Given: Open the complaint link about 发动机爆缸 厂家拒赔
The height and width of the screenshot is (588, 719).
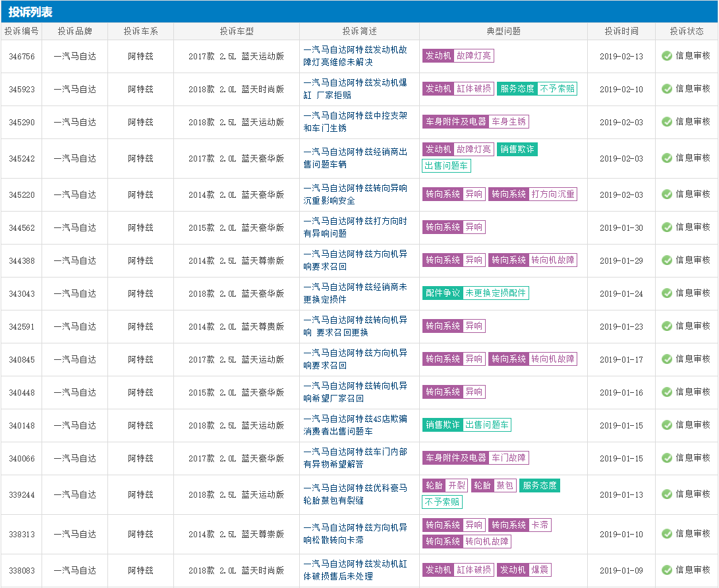Looking at the screenshot, I should pos(355,89).
